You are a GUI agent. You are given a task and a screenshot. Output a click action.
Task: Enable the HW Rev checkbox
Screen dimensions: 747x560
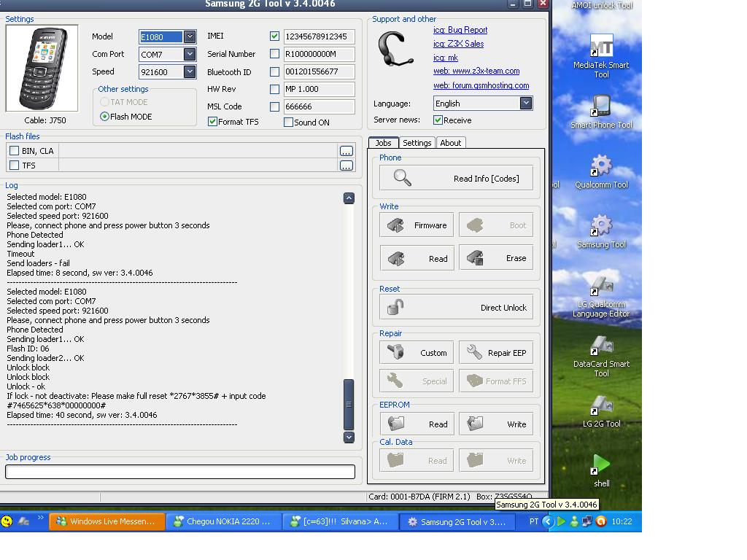274,89
